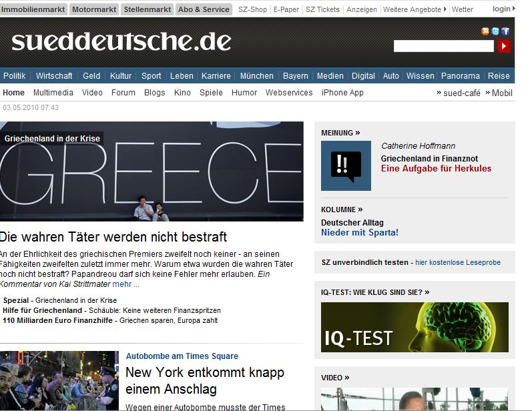532x411 pixels.
Task: Select München in main navigation
Action: pos(256,75)
